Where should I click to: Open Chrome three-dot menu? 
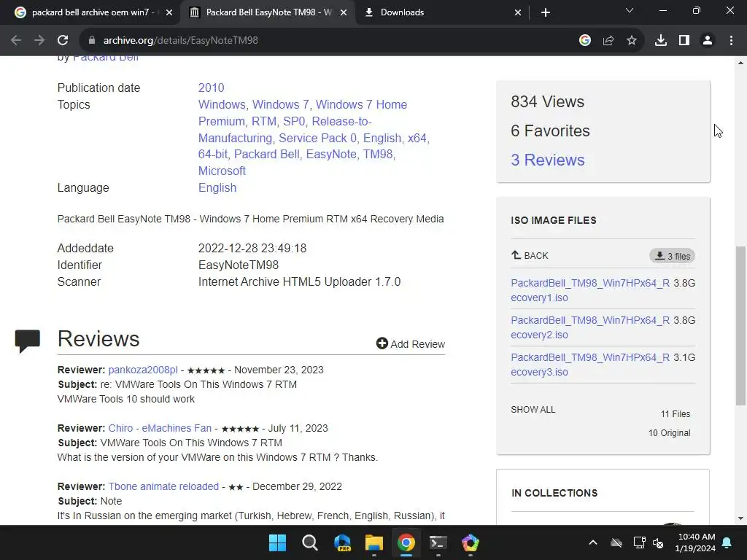pyautogui.click(x=731, y=41)
